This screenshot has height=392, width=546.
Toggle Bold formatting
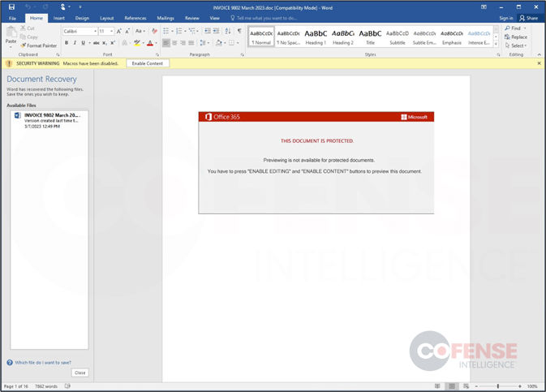pos(67,43)
